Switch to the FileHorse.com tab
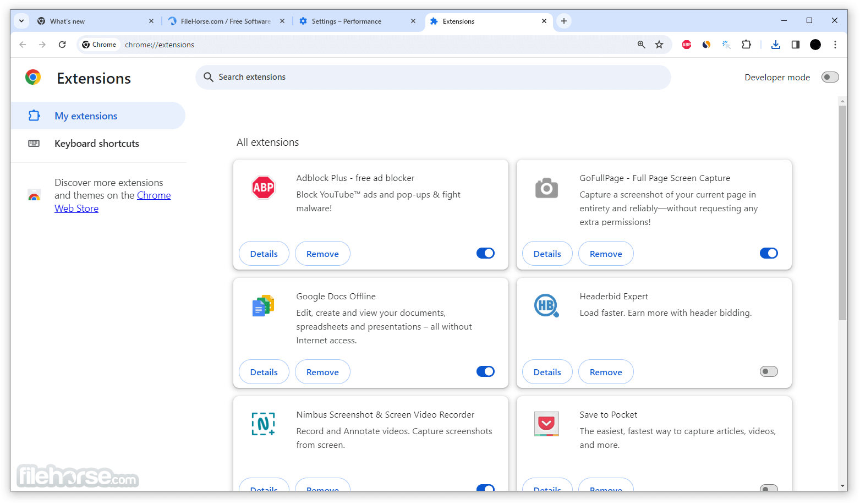The image size is (860, 504). pyautogui.click(x=226, y=21)
